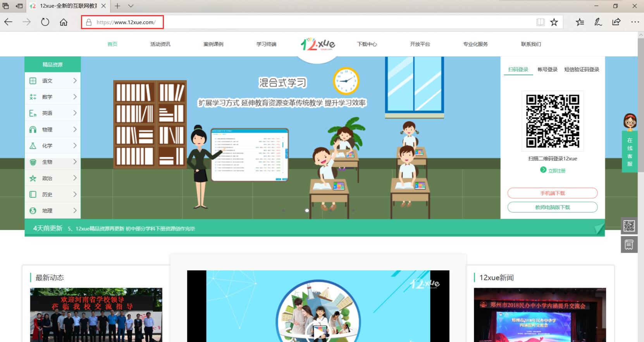Switch to the 短信验证码登录 tab
Image resolution: width=644 pixels, height=342 pixels.
click(x=582, y=69)
